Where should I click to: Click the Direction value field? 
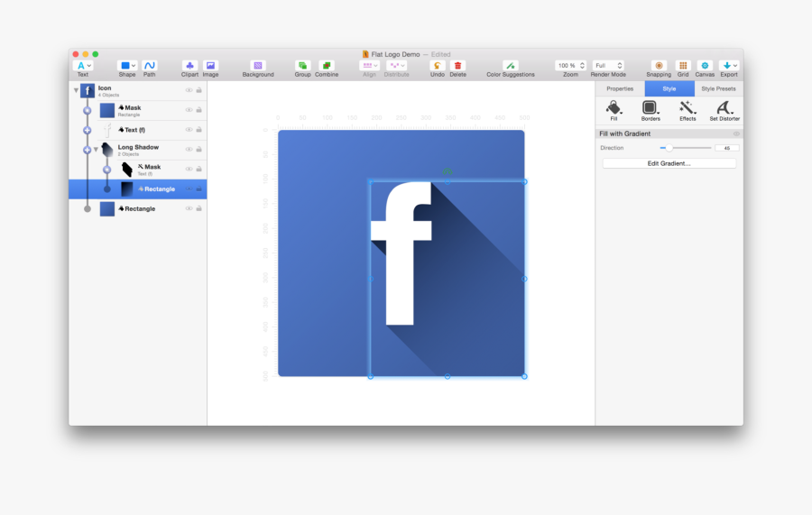(x=726, y=148)
